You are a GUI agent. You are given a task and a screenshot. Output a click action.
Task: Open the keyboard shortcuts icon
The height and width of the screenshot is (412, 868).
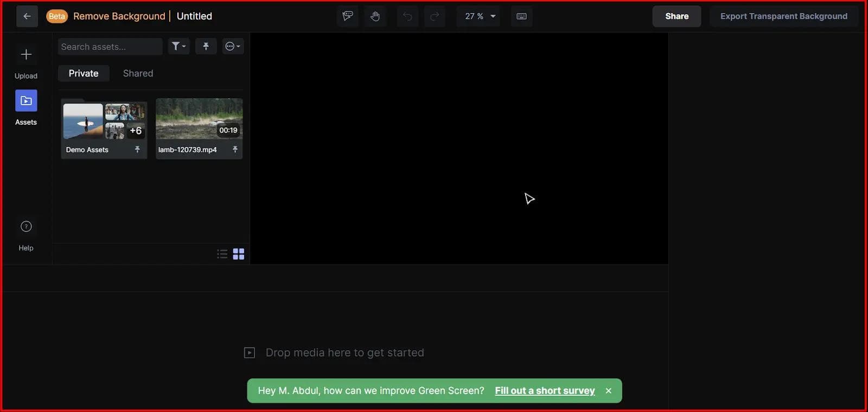(521, 16)
